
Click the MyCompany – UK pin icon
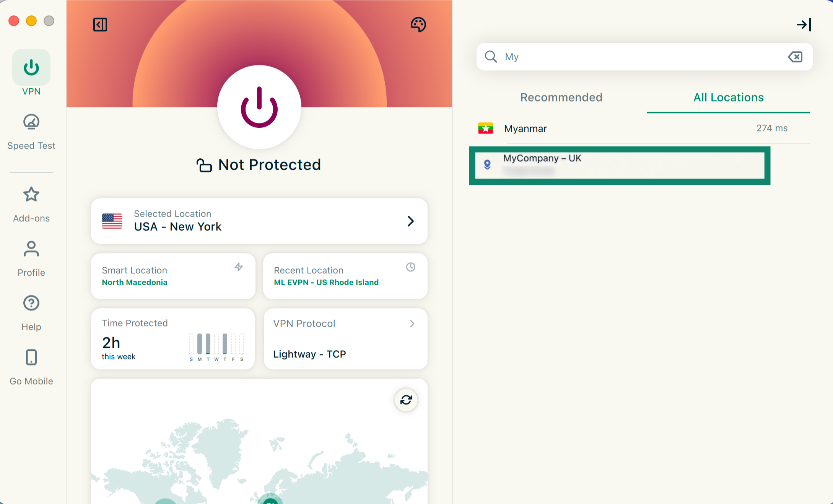487,165
